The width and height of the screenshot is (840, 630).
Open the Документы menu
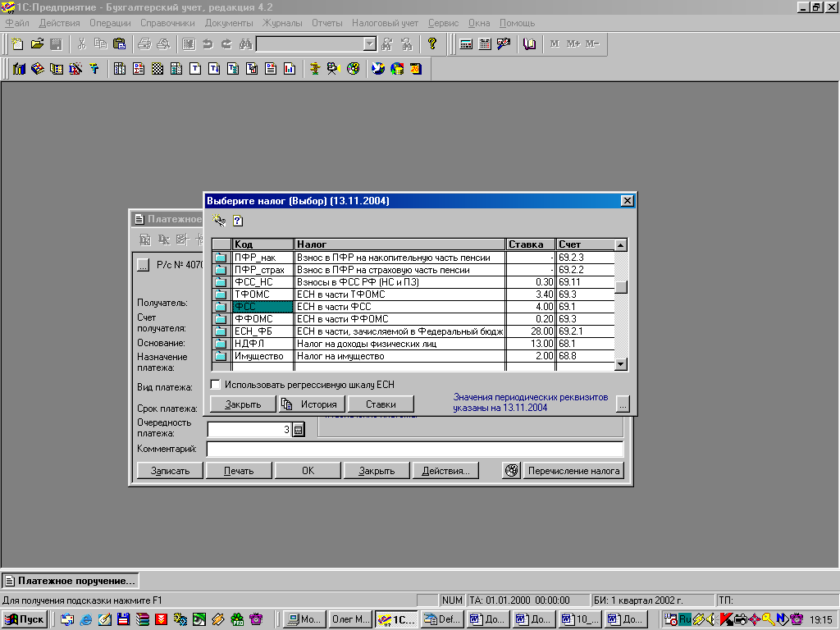[229, 23]
